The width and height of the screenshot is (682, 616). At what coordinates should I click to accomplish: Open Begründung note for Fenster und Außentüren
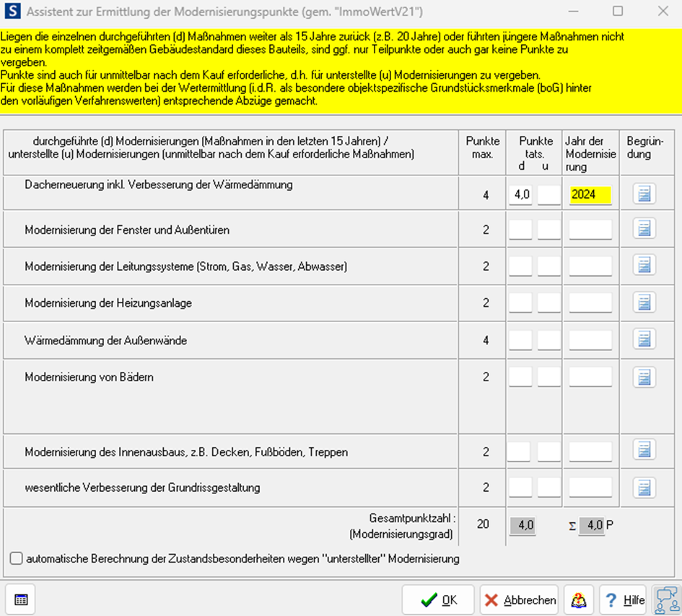[644, 229]
